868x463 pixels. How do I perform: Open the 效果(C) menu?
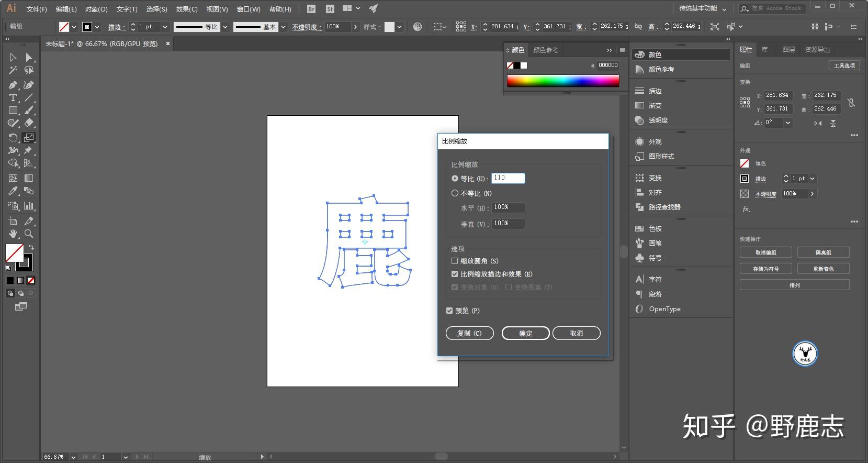coord(187,9)
